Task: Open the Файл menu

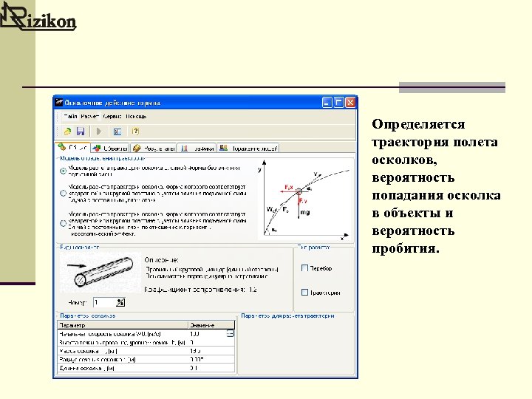Action: (x=70, y=117)
